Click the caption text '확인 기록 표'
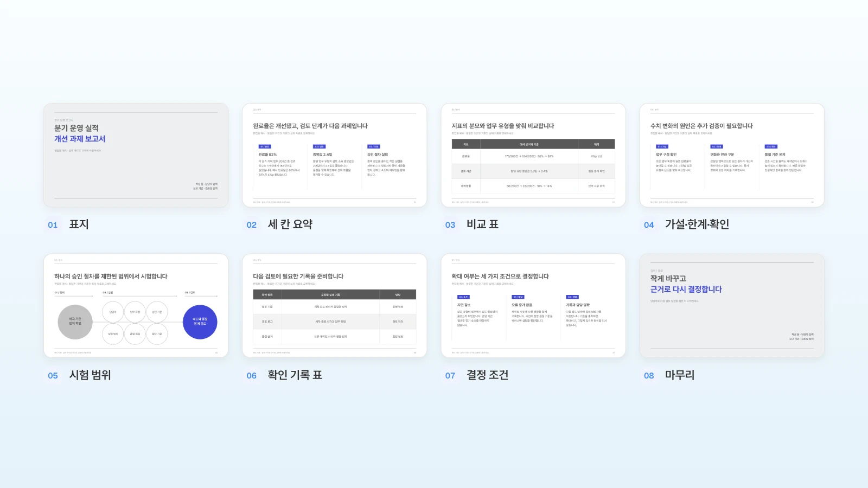The height and width of the screenshot is (488, 868). [x=295, y=375]
